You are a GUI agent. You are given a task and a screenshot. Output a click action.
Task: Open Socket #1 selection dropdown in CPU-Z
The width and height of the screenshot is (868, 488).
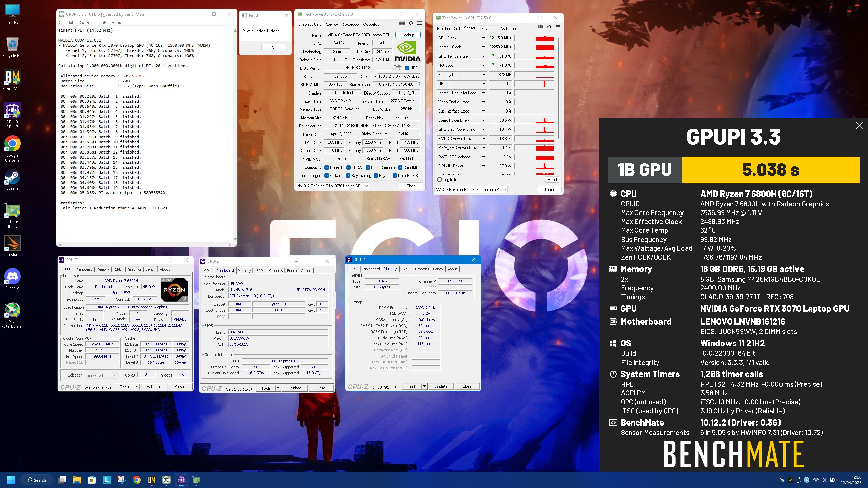pyautogui.click(x=101, y=375)
